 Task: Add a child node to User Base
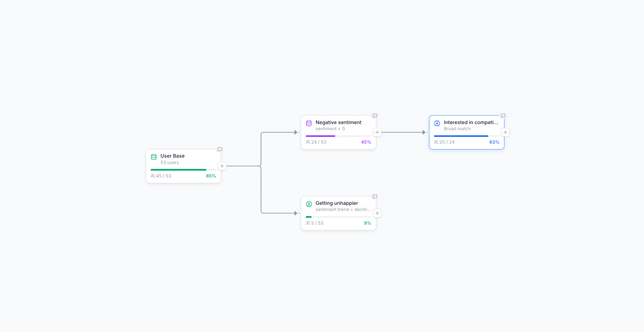222,166
